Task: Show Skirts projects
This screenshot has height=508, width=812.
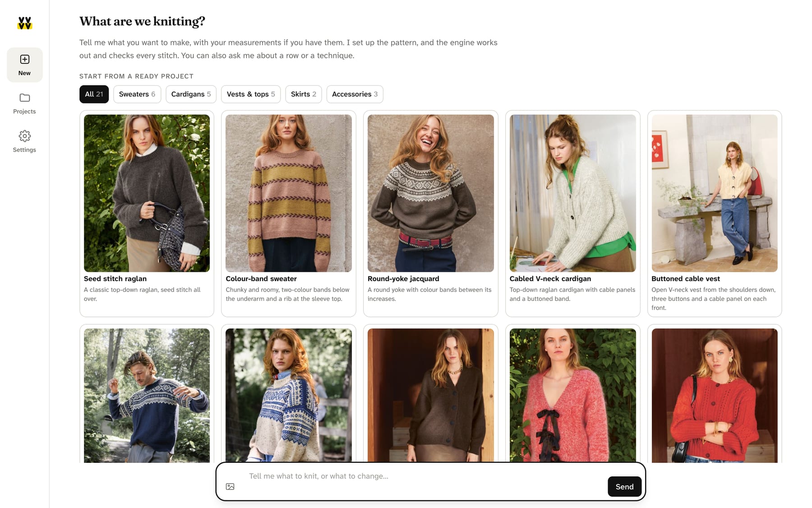Action: click(x=303, y=94)
